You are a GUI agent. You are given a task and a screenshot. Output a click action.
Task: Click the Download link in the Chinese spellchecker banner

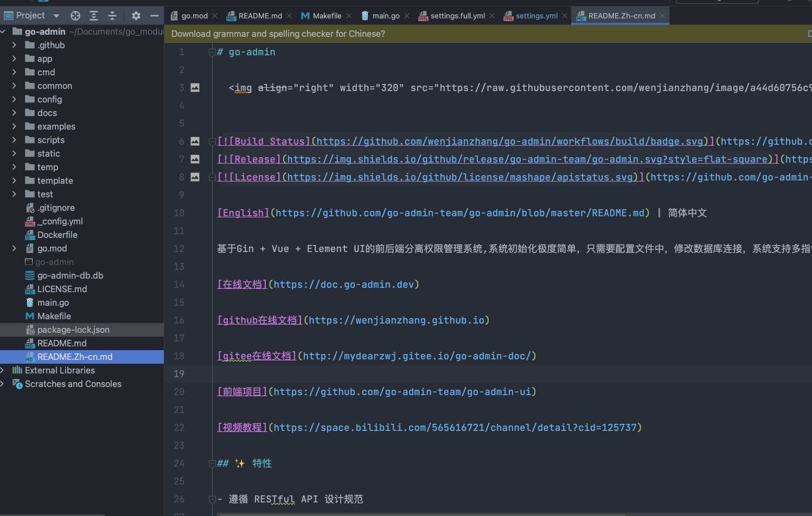coord(808,34)
